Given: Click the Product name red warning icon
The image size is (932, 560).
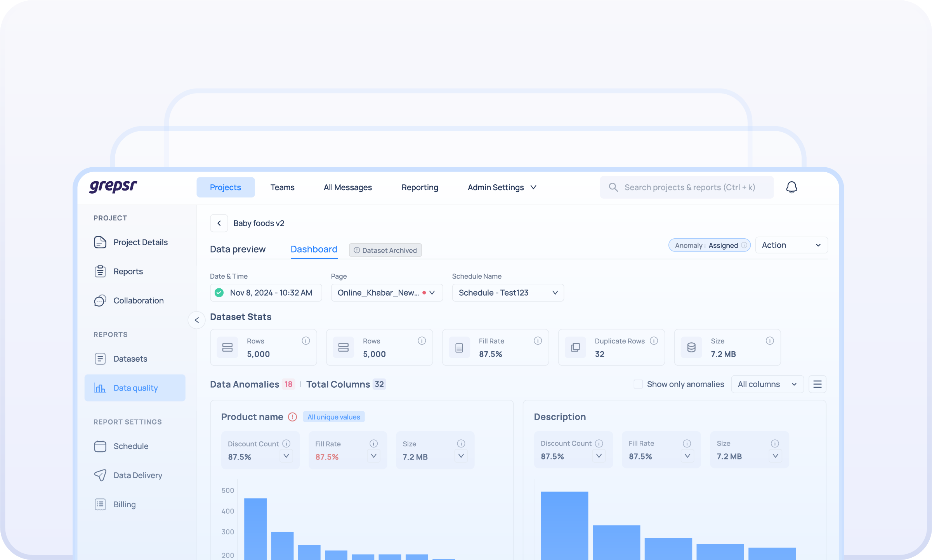Looking at the screenshot, I should [x=292, y=417].
